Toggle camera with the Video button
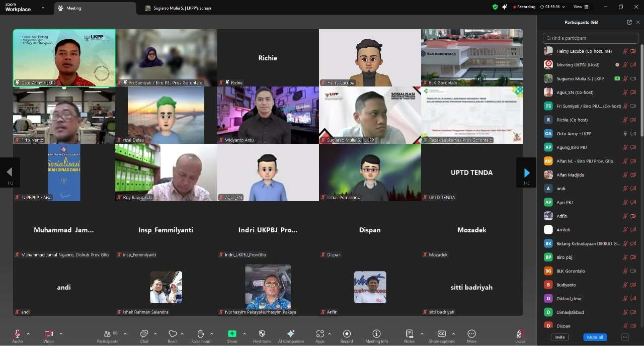This screenshot has width=644, height=346. point(48,334)
